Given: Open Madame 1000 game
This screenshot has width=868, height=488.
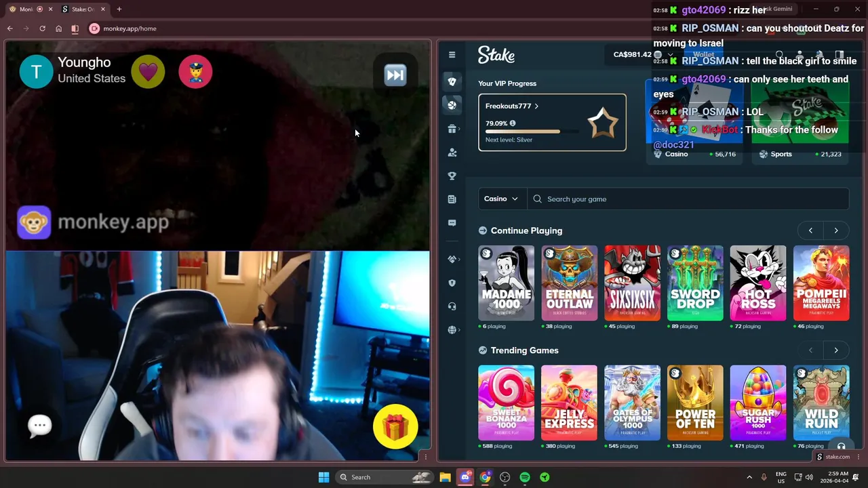Looking at the screenshot, I should (x=506, y=283).
